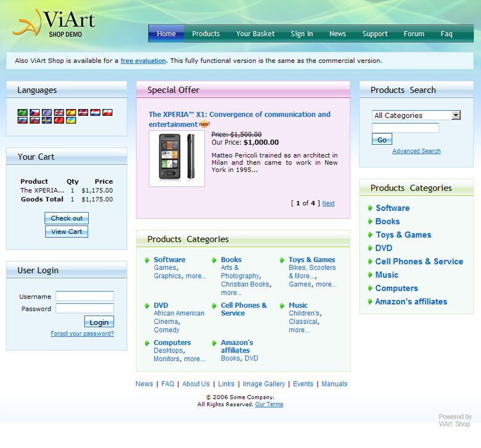Open Bikes, Scooters & More subcategory
Image resolution: width=481 pixels, height=448 pixels.
coord(312,272)
